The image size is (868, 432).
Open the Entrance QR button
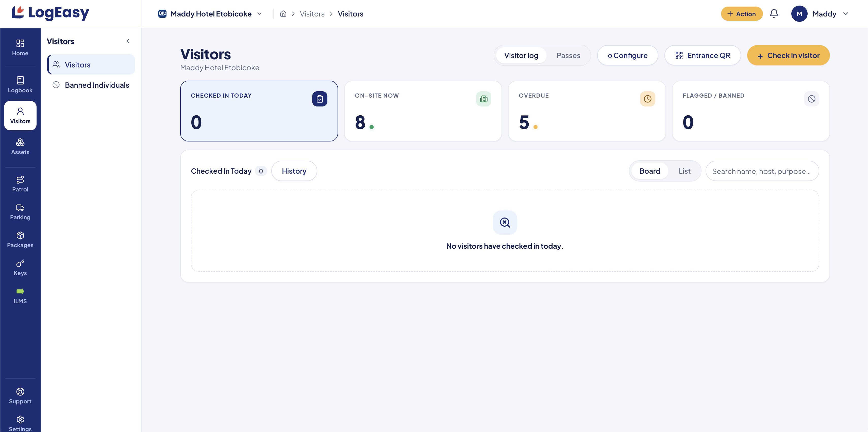[702, 56]
